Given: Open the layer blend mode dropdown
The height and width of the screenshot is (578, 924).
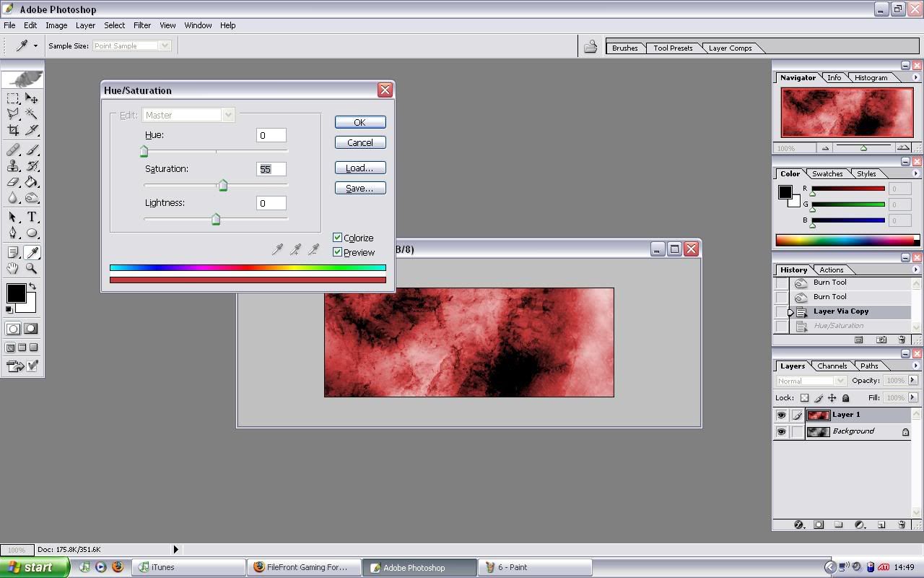Looking at the screenshot, I should pyautogui.click(x=811, y=381).
